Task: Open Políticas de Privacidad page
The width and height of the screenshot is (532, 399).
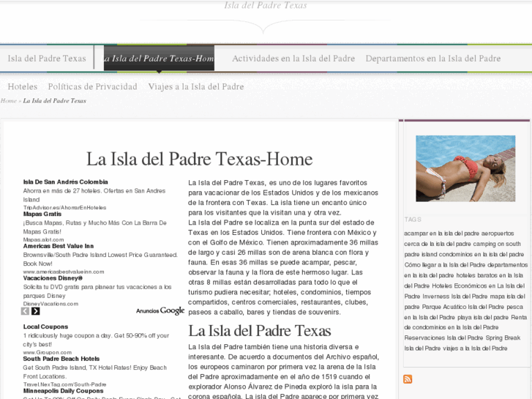Action: [x=93, y=86]
